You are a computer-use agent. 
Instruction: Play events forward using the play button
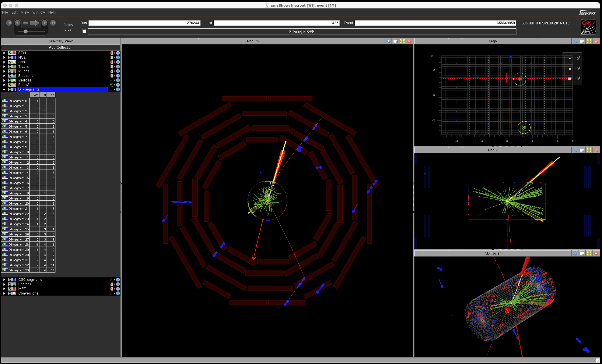pyautogui.click(x=45, y=23)
